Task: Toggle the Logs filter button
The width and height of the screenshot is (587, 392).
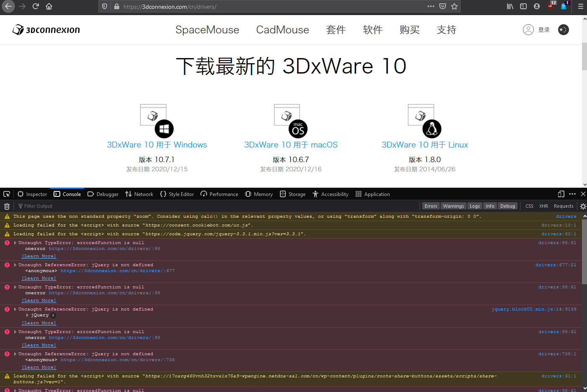Action: [x=475, y=206]
